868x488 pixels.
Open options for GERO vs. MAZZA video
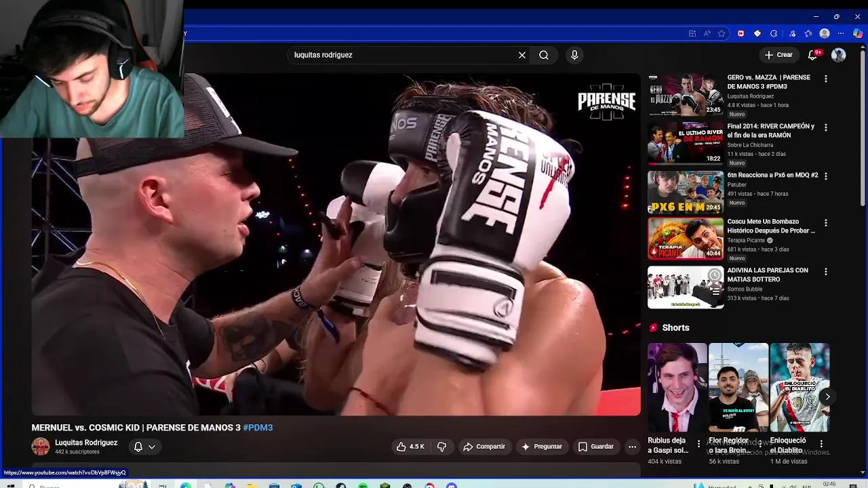[825, 79]
